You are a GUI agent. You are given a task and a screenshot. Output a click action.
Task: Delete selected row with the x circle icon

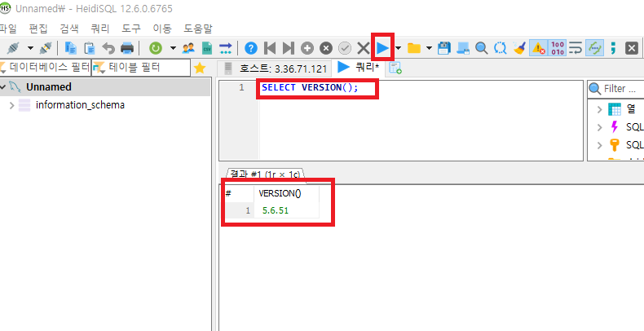point(326,48)
